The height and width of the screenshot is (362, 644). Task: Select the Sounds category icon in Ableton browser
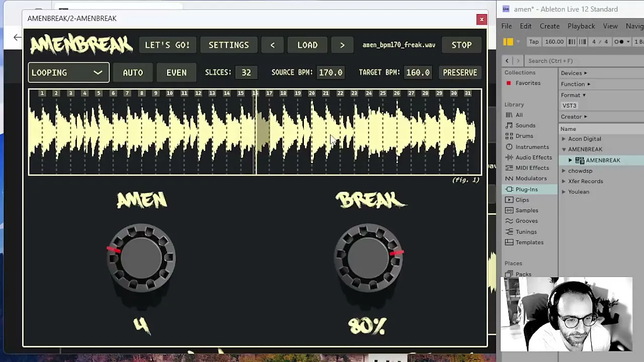(509, 126)
